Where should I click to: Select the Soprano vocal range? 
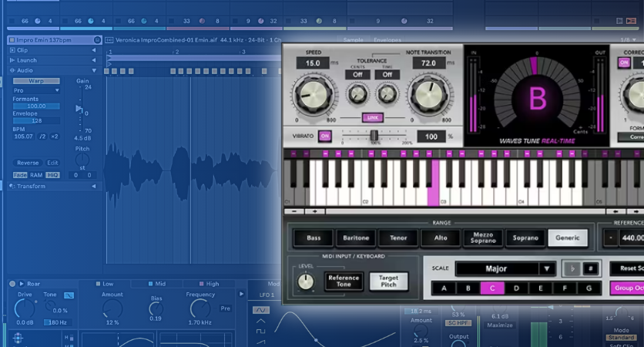(x=525, y=238)
